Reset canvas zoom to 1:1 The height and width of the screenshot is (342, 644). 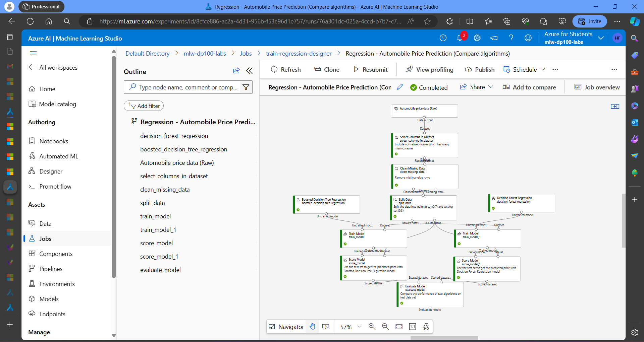point(413,327)
